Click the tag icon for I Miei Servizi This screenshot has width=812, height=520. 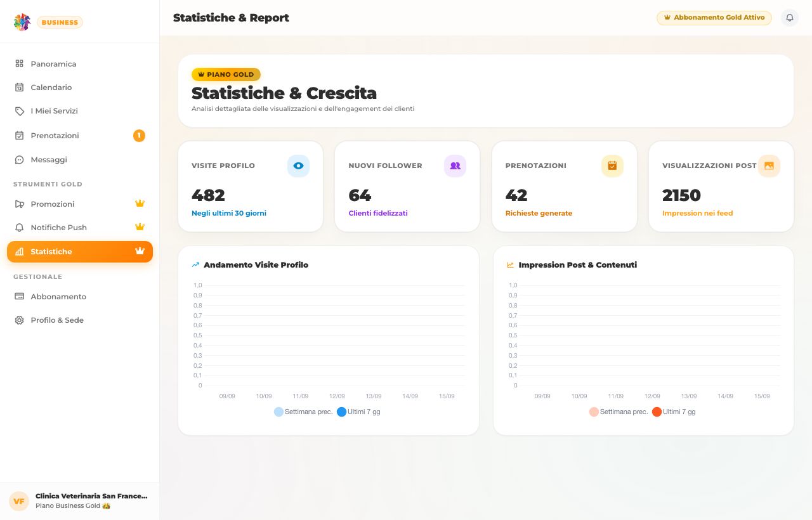pos(19,111)
